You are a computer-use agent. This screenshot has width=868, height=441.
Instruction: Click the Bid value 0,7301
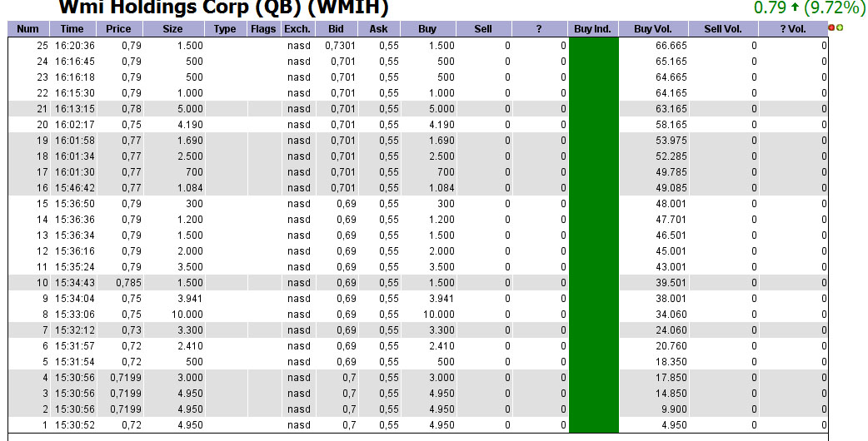coord(340,46)
